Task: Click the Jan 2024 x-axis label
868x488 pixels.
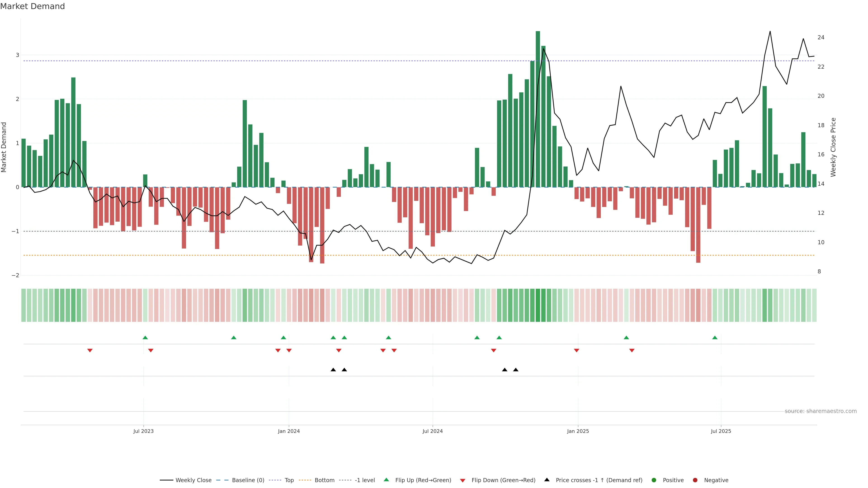Action: click(289, 431)
